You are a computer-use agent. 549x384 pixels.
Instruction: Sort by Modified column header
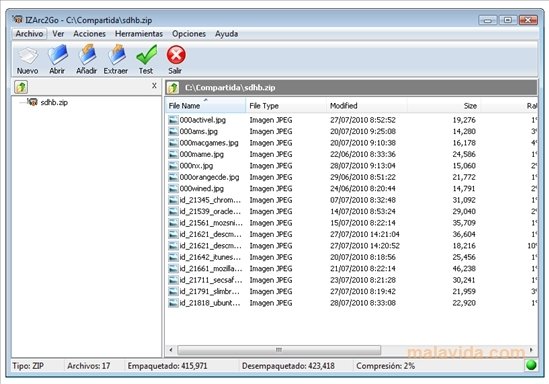click(367, 105)
